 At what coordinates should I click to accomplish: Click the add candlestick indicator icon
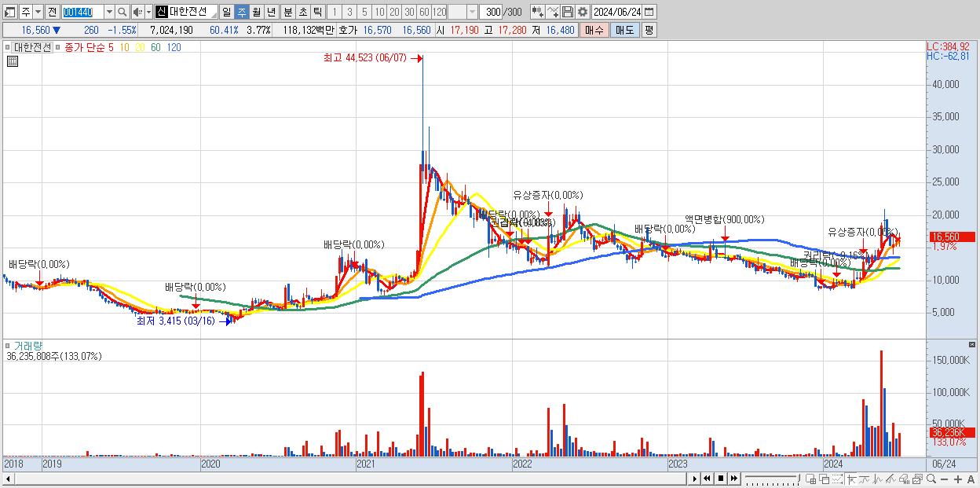coord(536,12)
